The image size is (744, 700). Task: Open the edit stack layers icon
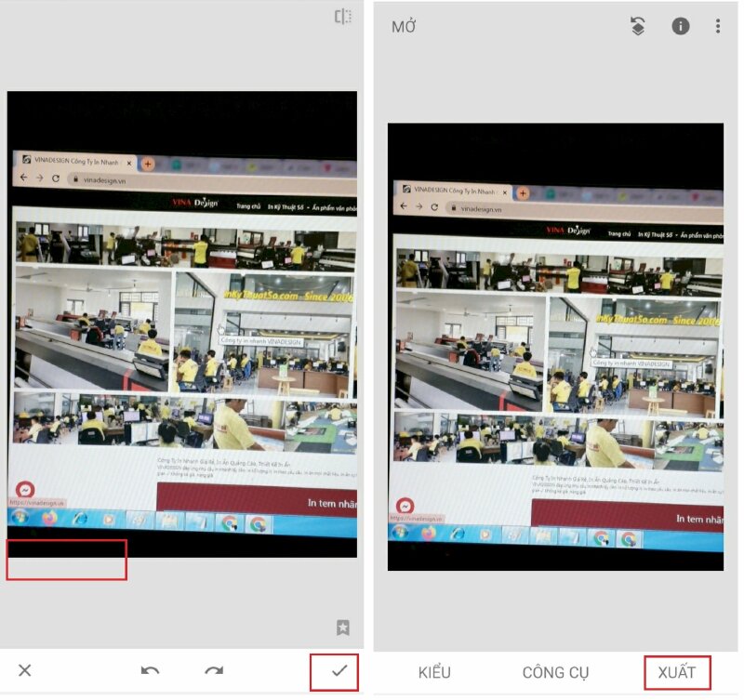(x=637, y=26)
